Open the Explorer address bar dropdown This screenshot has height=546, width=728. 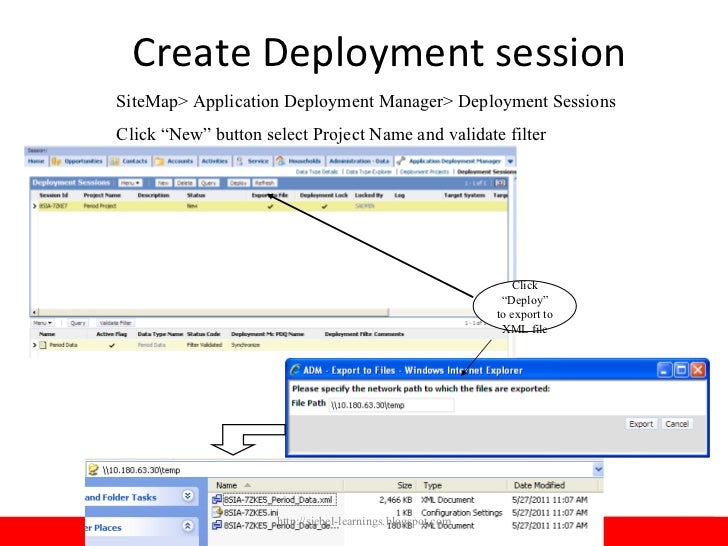(598, 469)
